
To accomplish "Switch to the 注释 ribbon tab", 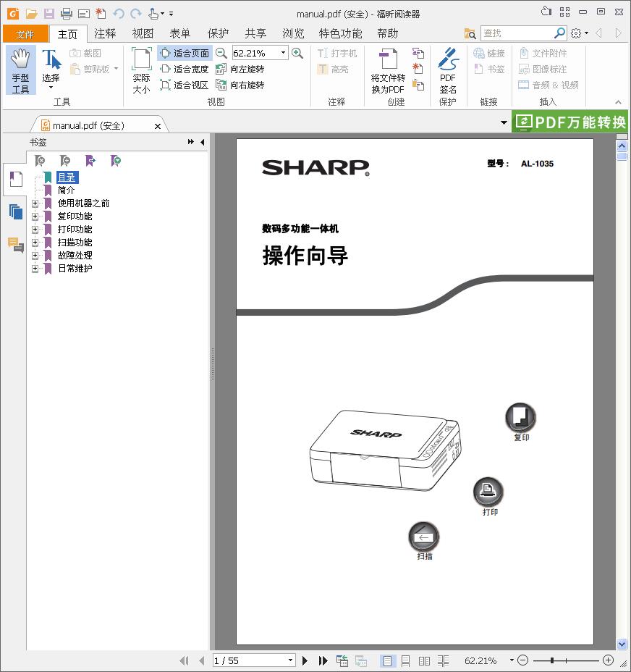I will pos(105,33).
